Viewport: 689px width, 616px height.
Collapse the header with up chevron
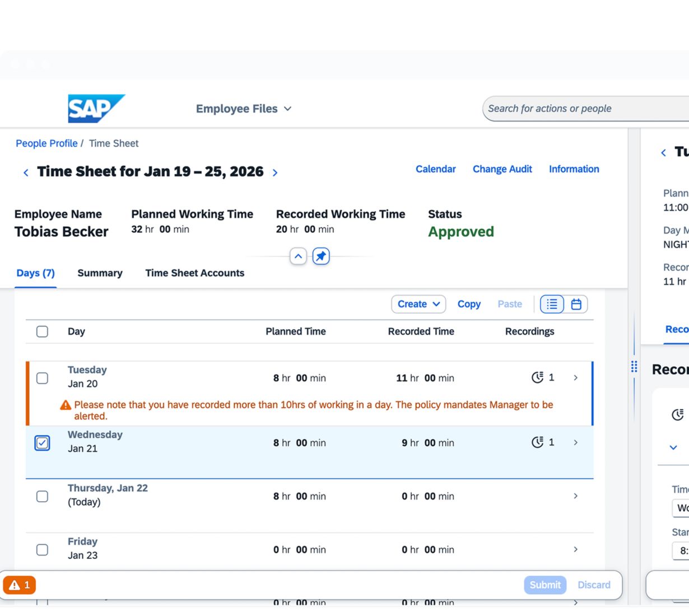click(x=298, y=256)
